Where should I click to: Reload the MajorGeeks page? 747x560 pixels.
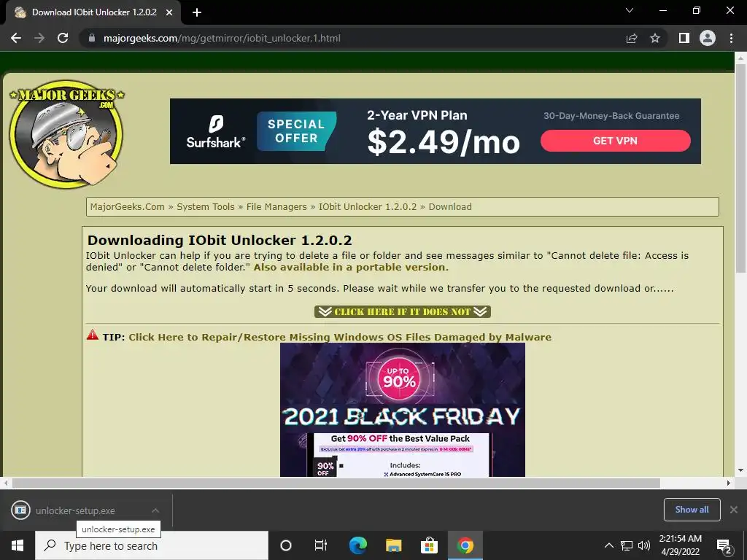tap(63, 38)
